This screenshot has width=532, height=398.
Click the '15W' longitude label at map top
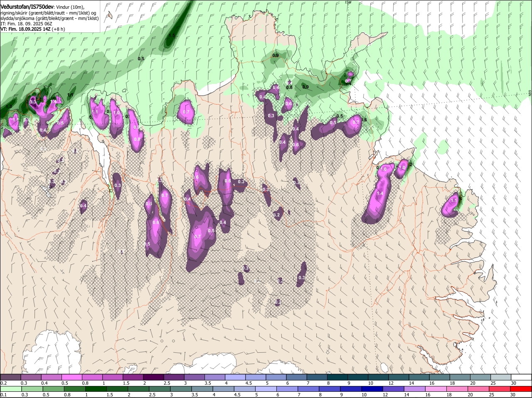click(348, 2)
